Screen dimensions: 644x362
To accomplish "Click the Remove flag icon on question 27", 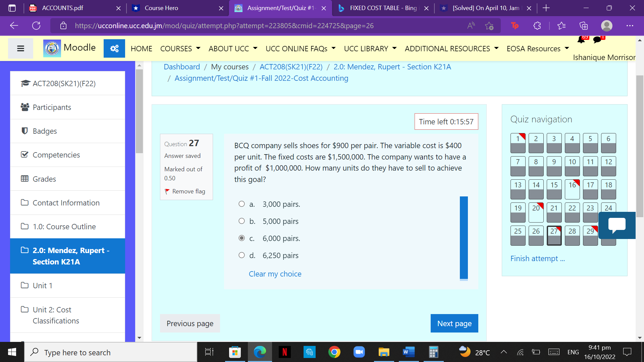I will click(168, 191).
